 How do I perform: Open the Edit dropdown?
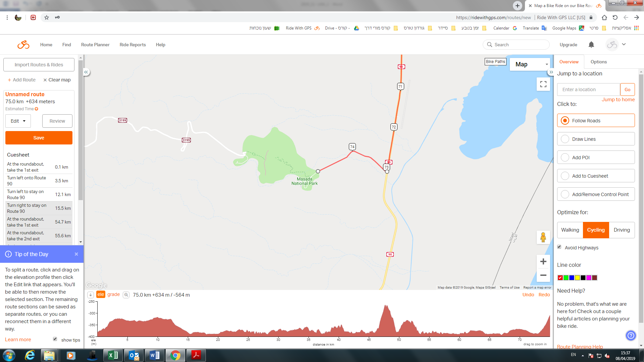click(x=18, y=121)
